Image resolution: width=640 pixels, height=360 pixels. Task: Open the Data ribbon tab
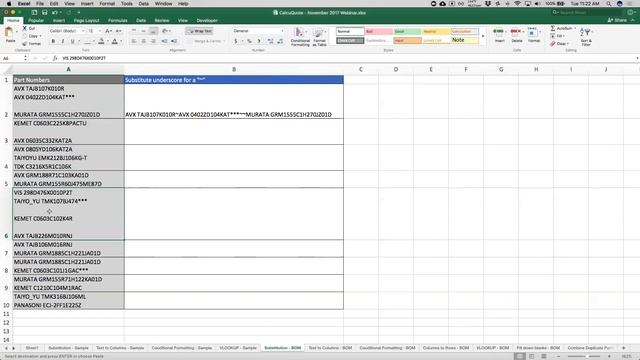tap(141, 20)
